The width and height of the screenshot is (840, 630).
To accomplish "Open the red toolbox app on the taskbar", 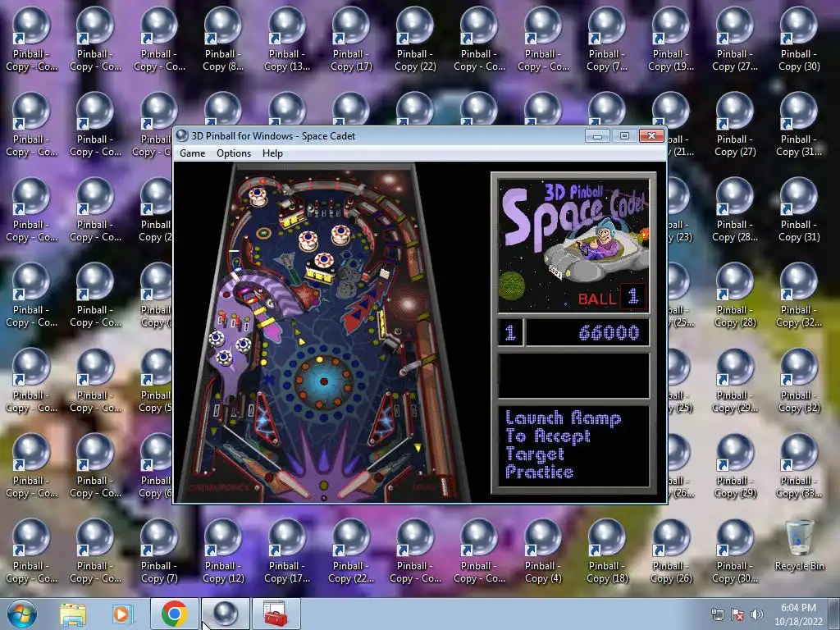I will coord(276,614).
